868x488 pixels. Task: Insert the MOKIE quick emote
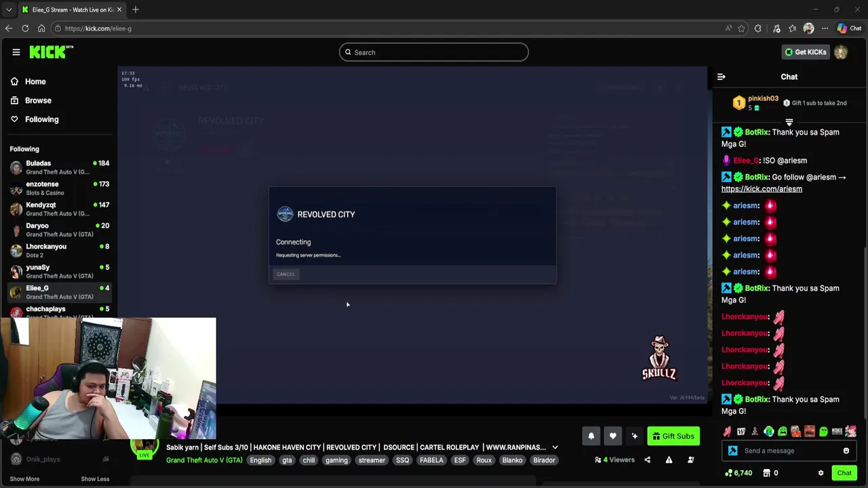[837, 431]
